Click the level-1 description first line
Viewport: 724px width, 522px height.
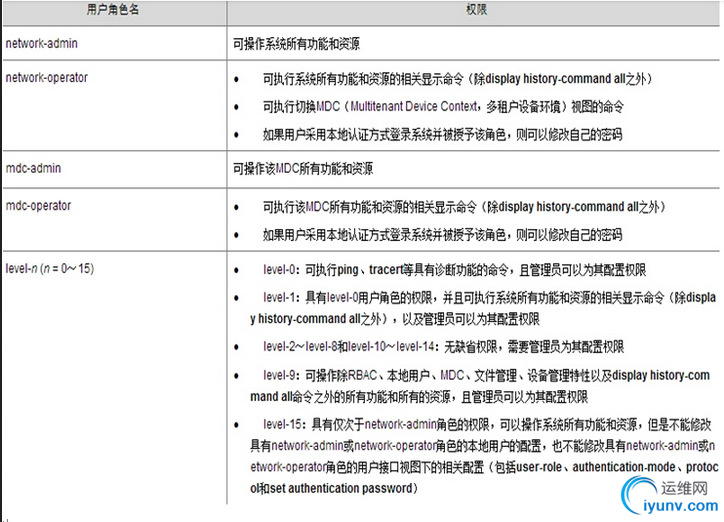489,297
